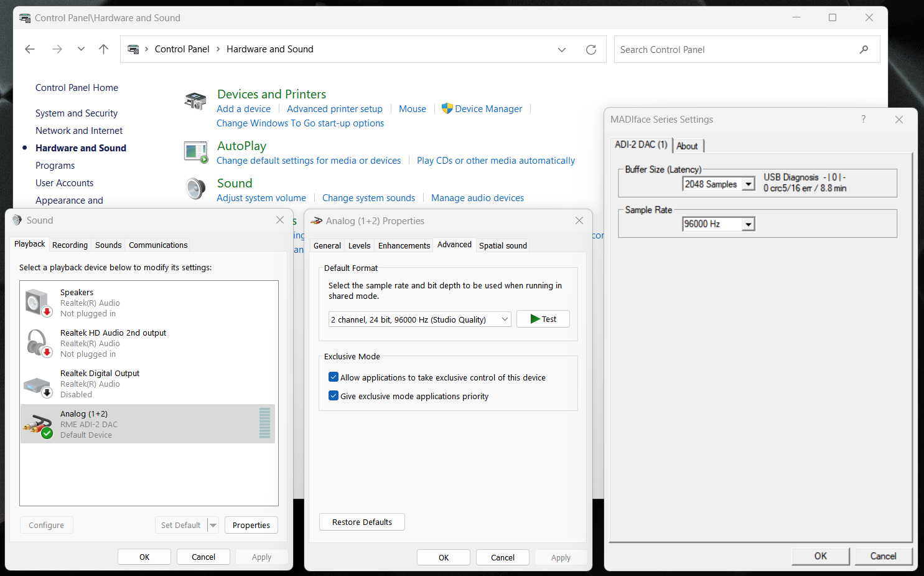Click Add a device link
924x576 pixels.
[243, 109]
